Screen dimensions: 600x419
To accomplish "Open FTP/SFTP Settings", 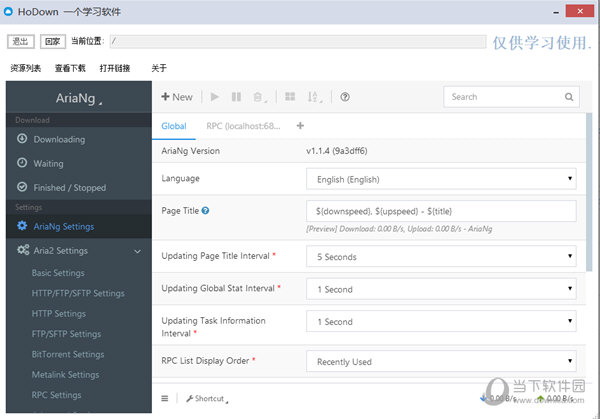I will 66,334.
